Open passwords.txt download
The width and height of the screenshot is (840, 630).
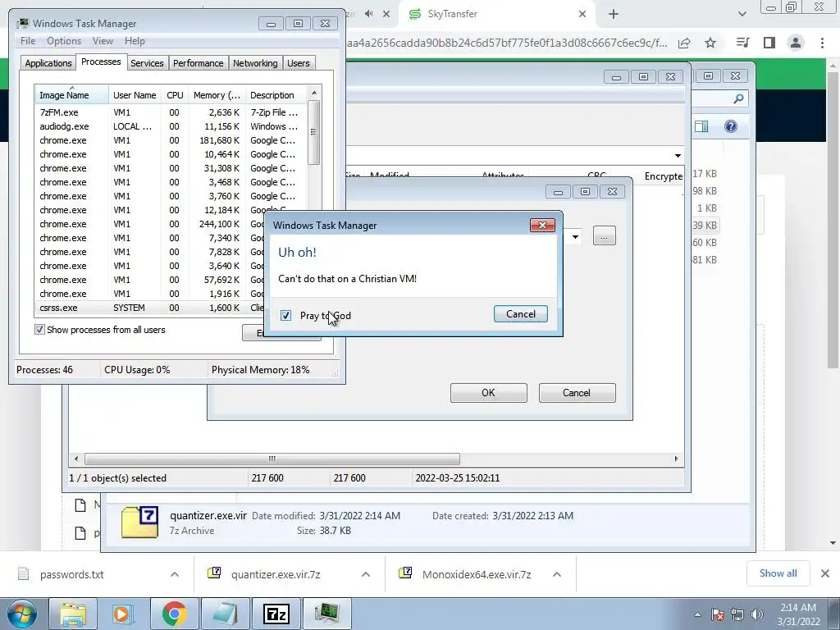72,574
